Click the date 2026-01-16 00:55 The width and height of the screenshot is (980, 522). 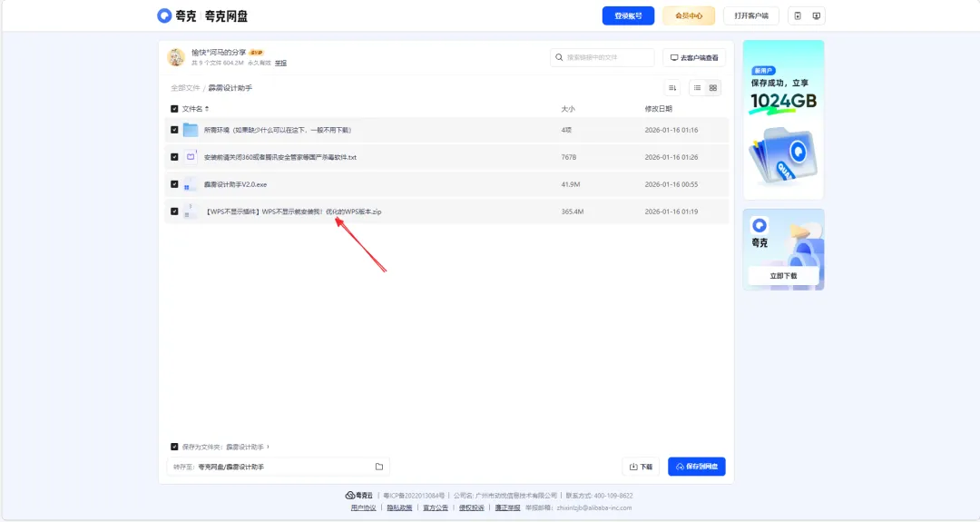click(x=671, y=184)
